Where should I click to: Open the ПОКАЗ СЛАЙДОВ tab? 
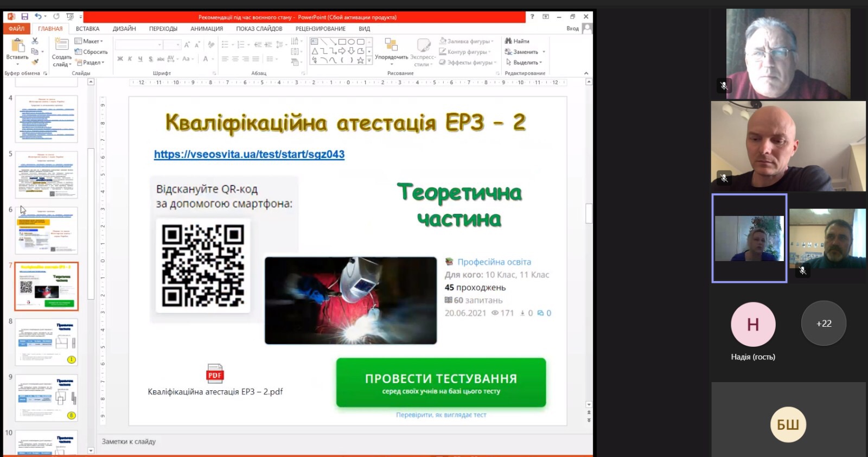pyautogui.click(x=259, y=29)
